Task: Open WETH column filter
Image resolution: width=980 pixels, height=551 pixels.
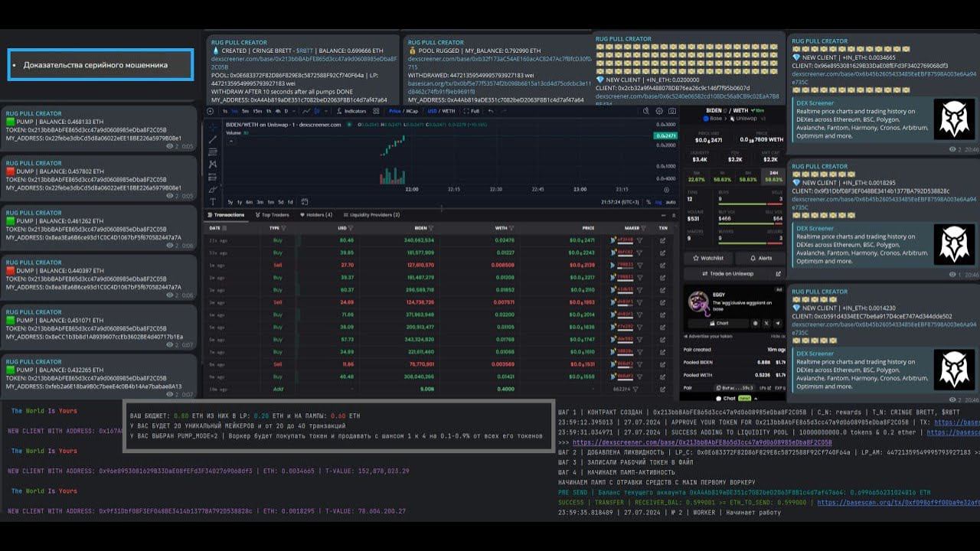Action: pos(511,228)
